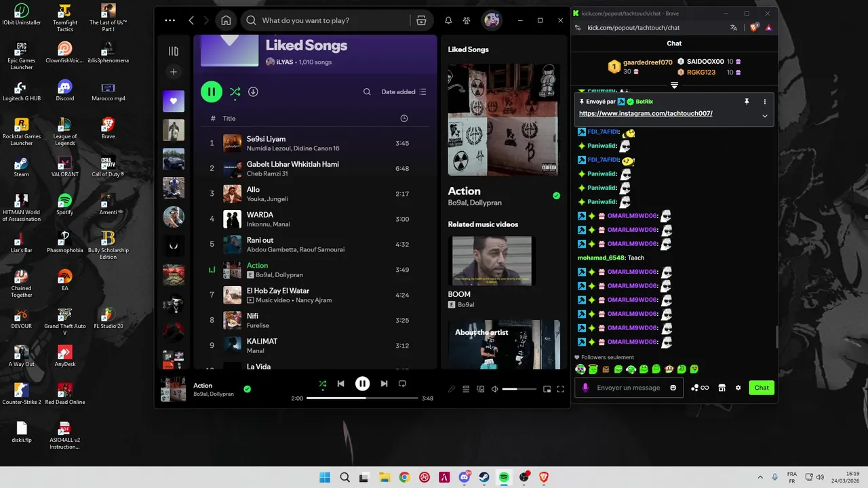Pause playback in the bottom player bar

[x=363, y=384]
